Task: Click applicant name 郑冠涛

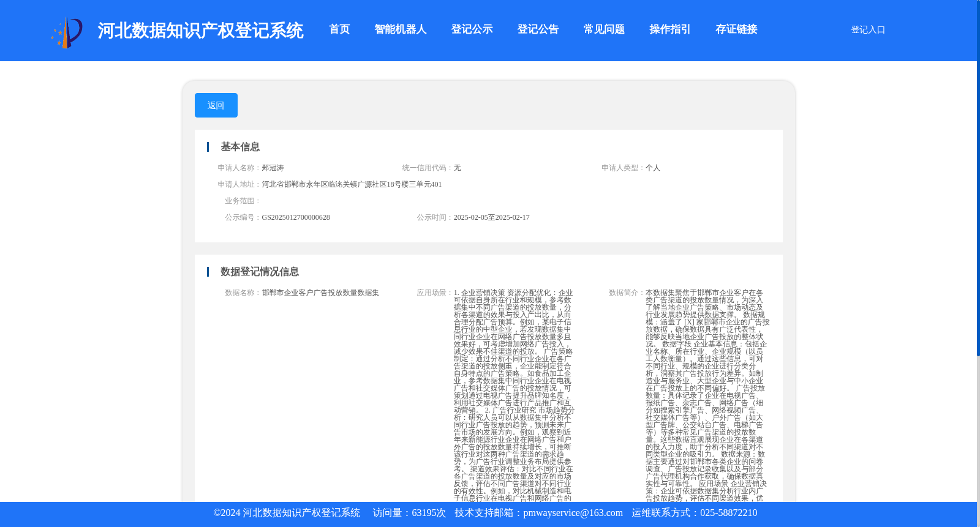Action: tap(273, 168)
